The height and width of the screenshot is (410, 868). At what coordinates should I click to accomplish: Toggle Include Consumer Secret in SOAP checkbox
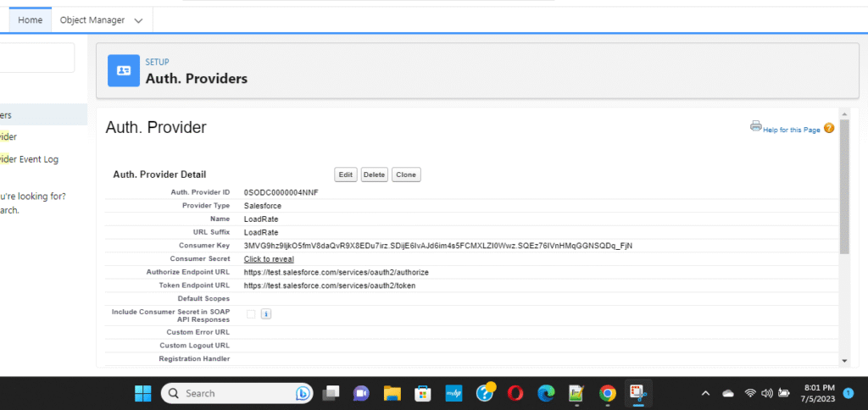point(251,314)
